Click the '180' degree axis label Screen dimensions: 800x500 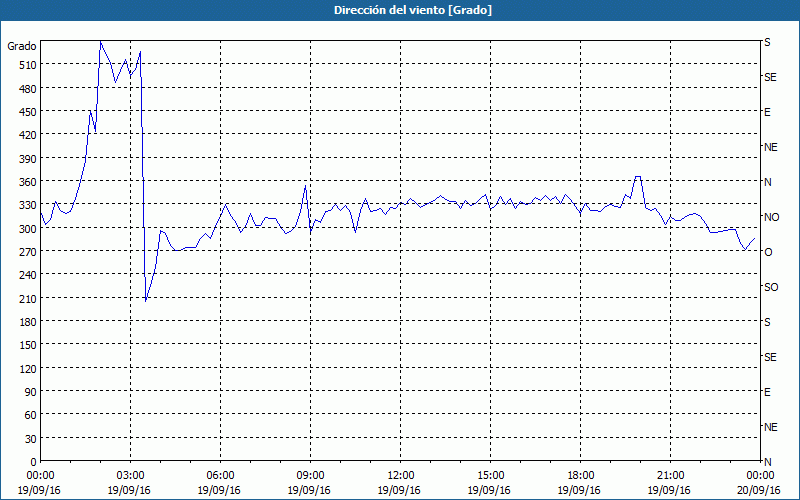click(29, 322)
